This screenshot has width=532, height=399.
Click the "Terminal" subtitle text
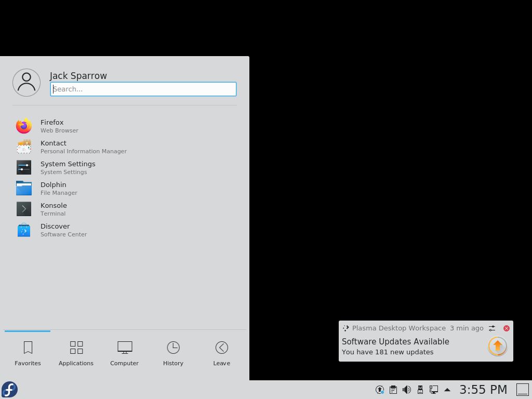click(53, 214)
